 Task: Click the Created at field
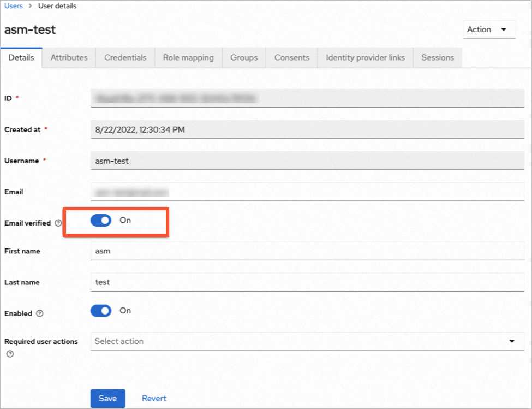(x=307, y=129)
